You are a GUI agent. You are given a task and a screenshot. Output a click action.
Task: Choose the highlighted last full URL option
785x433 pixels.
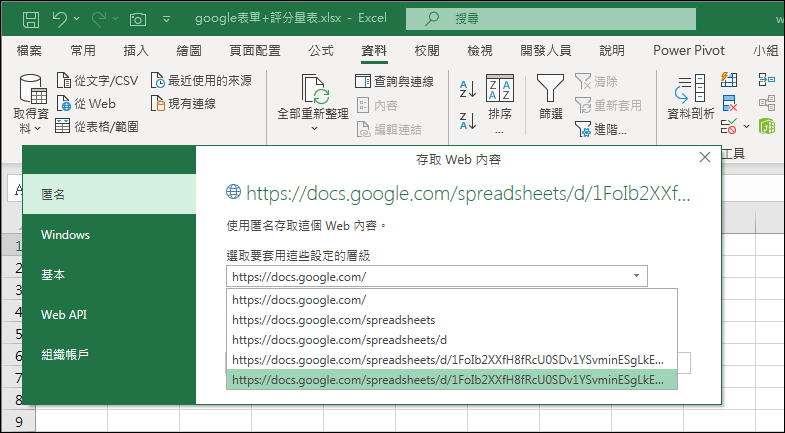pos(452,380)
